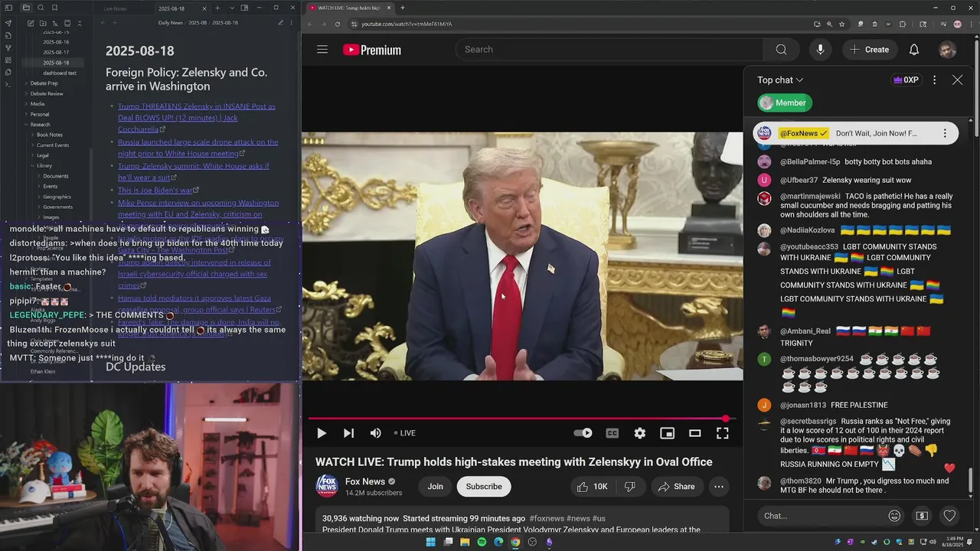Image resolution: width=980 pixels, height=551 pixels.
Task: Expand the Debate Review folder
Action: [x=47, y=93]
